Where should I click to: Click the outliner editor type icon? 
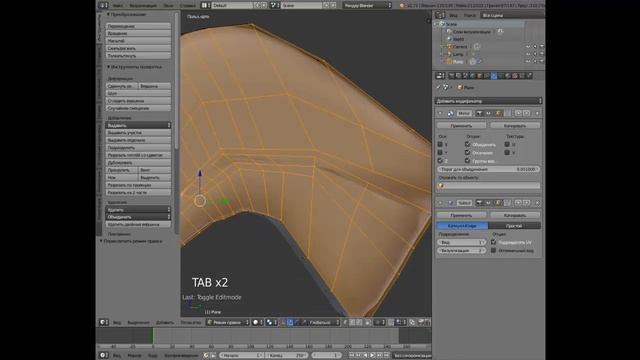[x=440, y=15]
